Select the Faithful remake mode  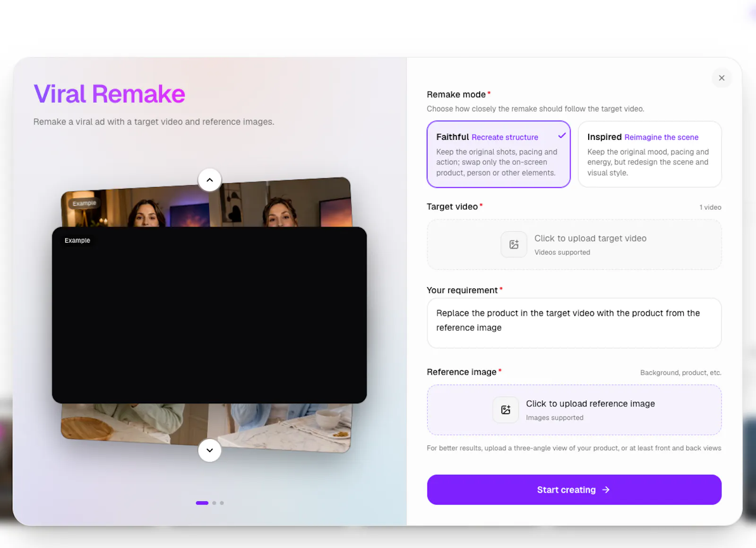pos(498,154)
